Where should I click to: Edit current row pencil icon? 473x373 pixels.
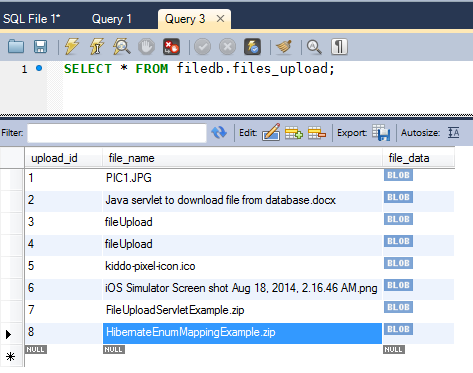[271, 133]
